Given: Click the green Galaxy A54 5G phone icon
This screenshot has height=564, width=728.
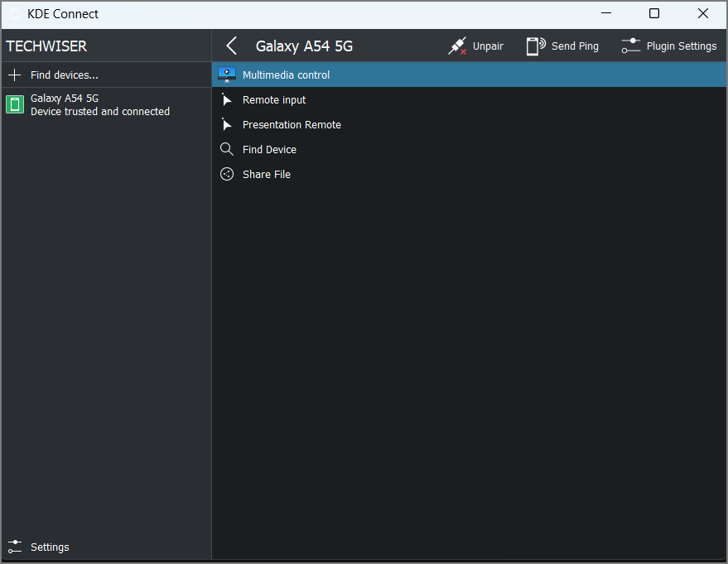Looking at the screenshot, I should click(x=15, y=104).
